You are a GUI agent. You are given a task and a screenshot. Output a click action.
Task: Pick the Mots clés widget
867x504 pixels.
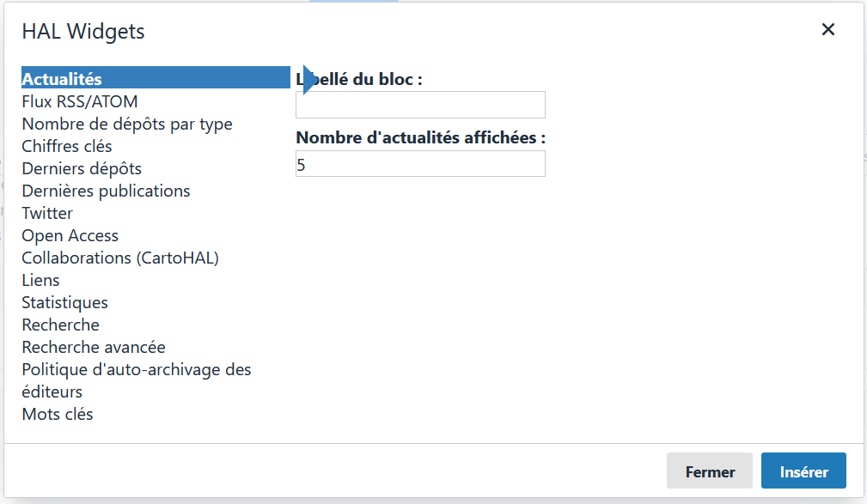[58, 414]
